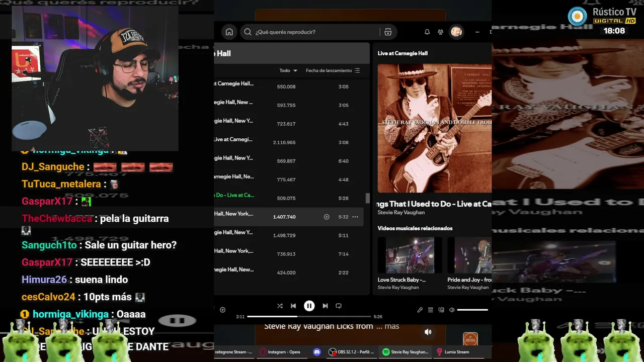The width and height of the screenshot is (644, 362).
Task: Open the now-playing song title link
Action: [435, 204]
